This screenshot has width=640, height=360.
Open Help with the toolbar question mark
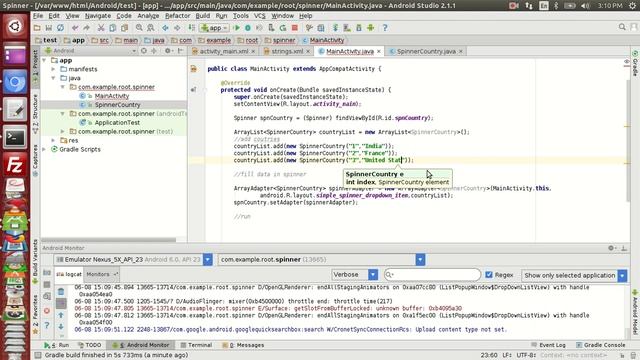(x=385, y=28)
